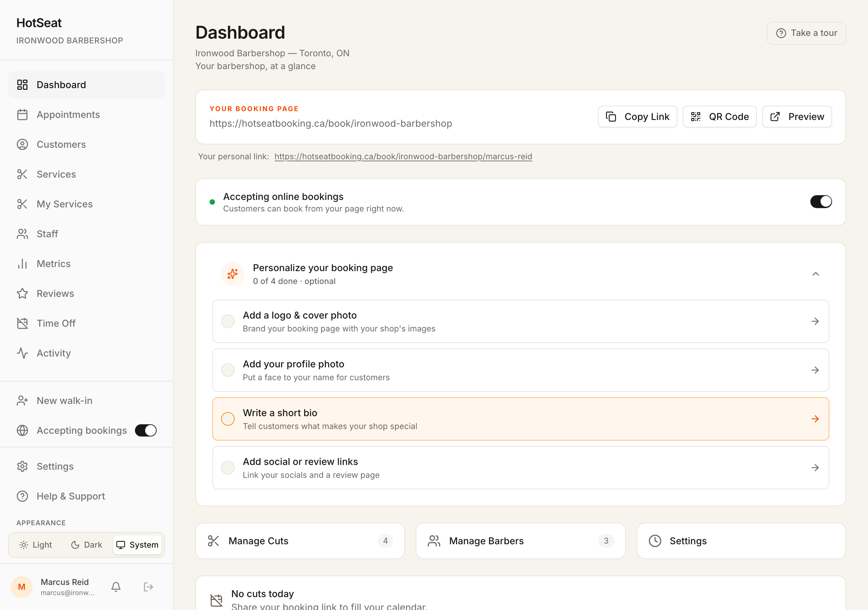Click the scissors icon beside Services
Screen dimensions: 868x610
[x=22, y=174]
